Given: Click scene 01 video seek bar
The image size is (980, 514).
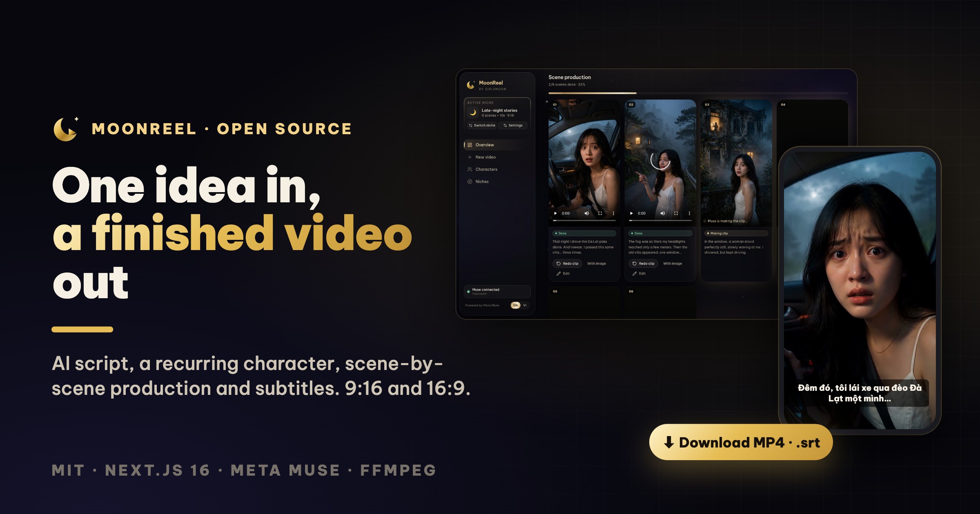Looking at the screenshot, I should (x=584, y=220).
